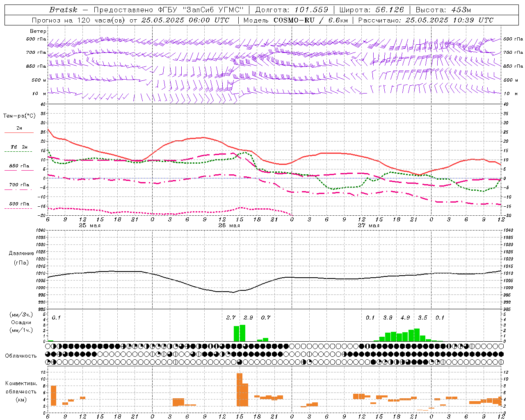Click the Td 2м legend entry
This screenshot has width=525, height=420.
pyautogui.click(x=19, y=147)
